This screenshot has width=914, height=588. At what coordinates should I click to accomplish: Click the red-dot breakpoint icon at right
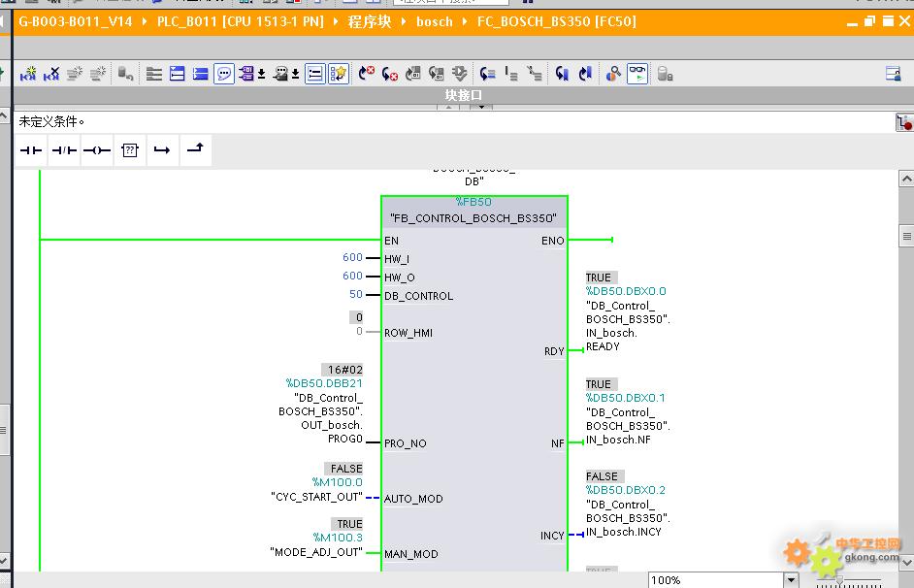(x=904, y=122)
